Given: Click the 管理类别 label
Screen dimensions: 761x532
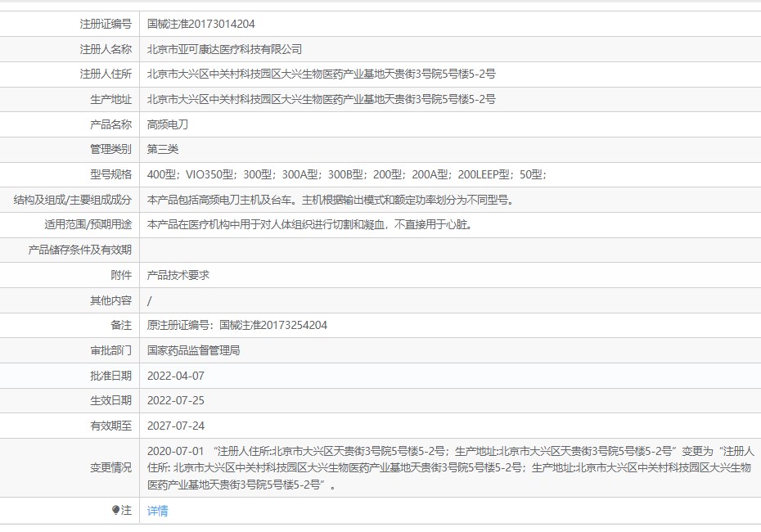Looking at the screenshot, I should (110, 149).
